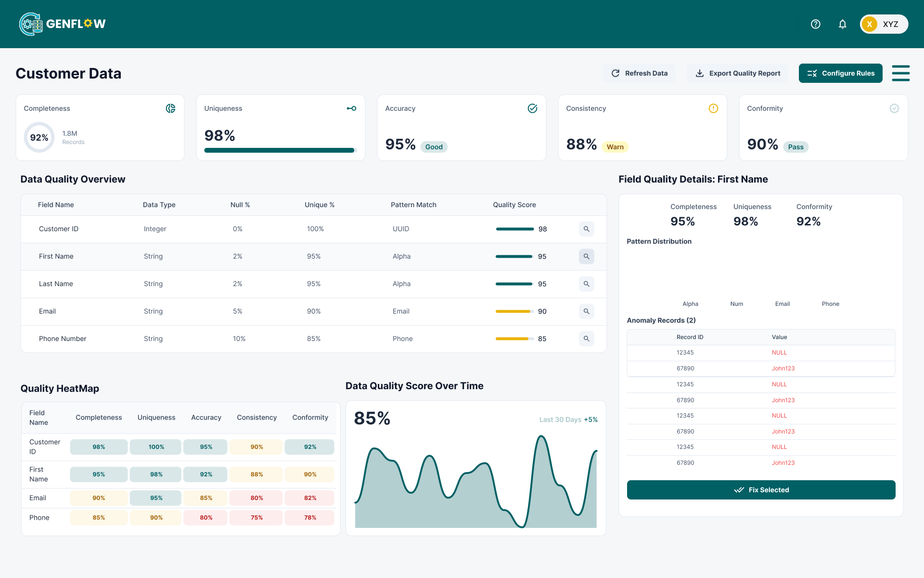The height and width of the screenshot is (578, 924).
Task: Click the Conformity badge icon
Action: coord(894,108)
